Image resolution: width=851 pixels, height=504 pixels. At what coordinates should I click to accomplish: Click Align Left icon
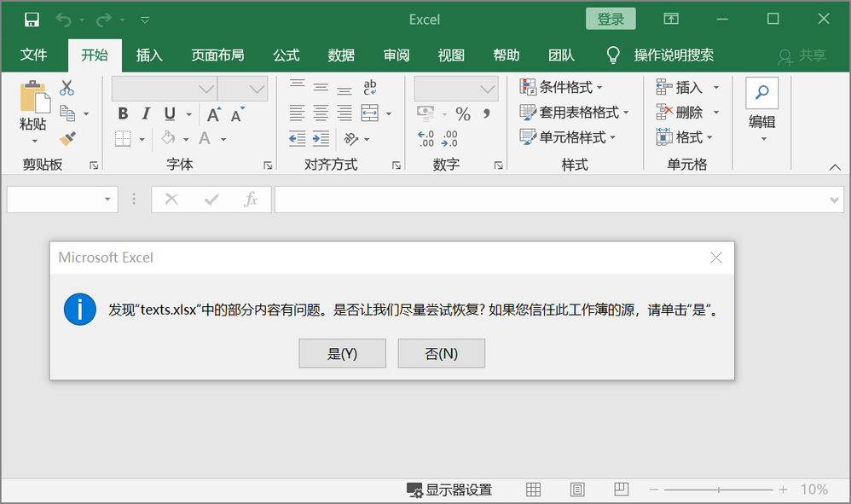pyautogui.click(x=297, y=113)
